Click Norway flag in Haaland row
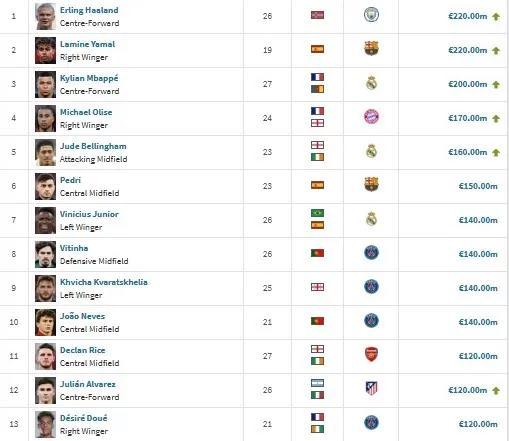Image resolution: width=509 pixels, height=441 pixels. 317,15
